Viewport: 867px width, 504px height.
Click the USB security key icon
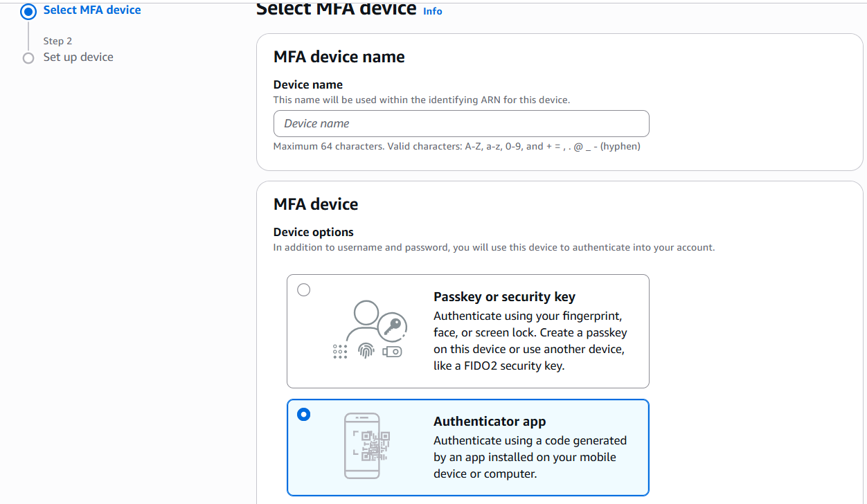pyautogui.click(x=391, y=352)
